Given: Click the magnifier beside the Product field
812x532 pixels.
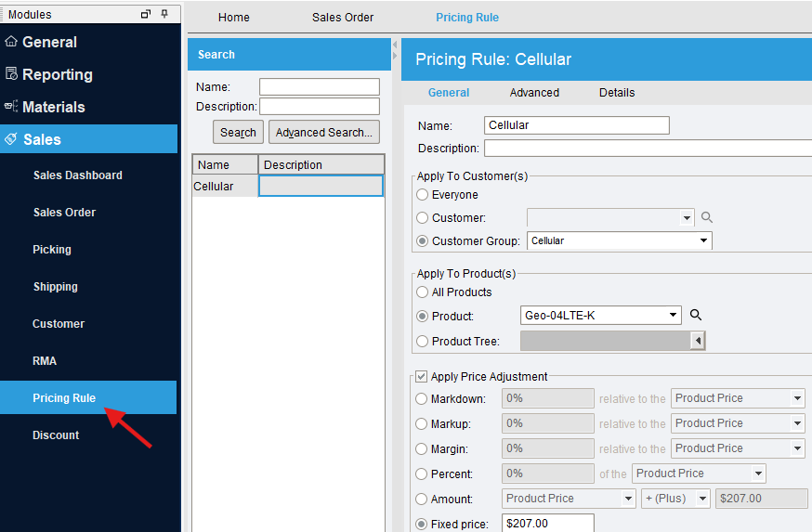Looking at the screenshot, I should pyautogui.click(x=696, y=315).
